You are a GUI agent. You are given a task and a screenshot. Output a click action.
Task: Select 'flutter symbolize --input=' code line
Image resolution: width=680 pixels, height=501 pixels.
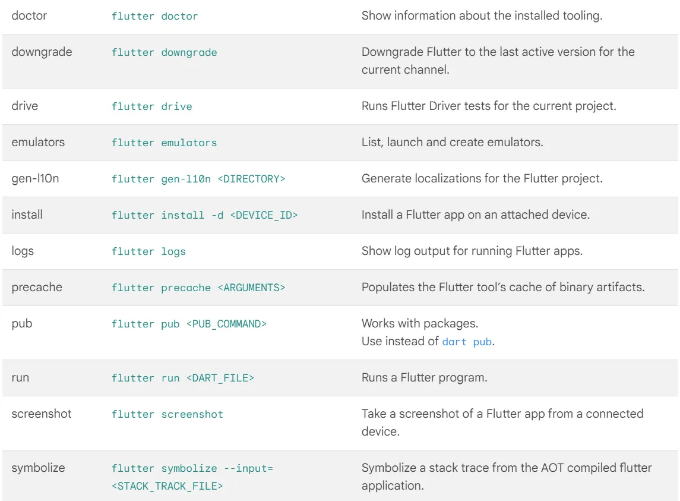coord(192,468)
